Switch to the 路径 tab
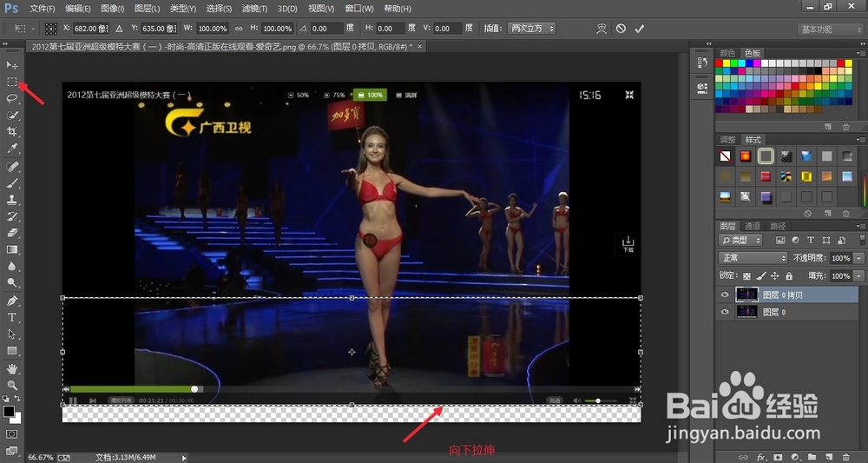The image size is (868, 463). [x=778, y=226]
